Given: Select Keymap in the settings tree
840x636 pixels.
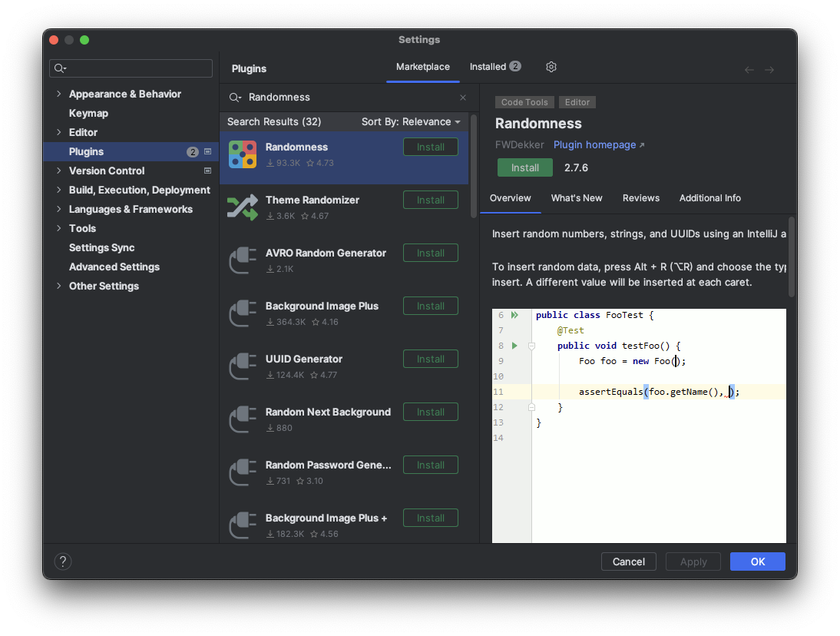Looking at the screenshot, I should [x=88, y=113].
